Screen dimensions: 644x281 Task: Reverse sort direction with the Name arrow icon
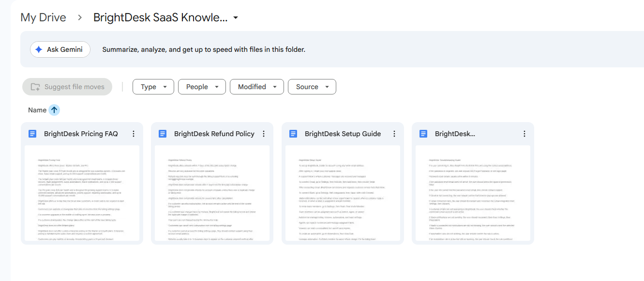(54, 110)
